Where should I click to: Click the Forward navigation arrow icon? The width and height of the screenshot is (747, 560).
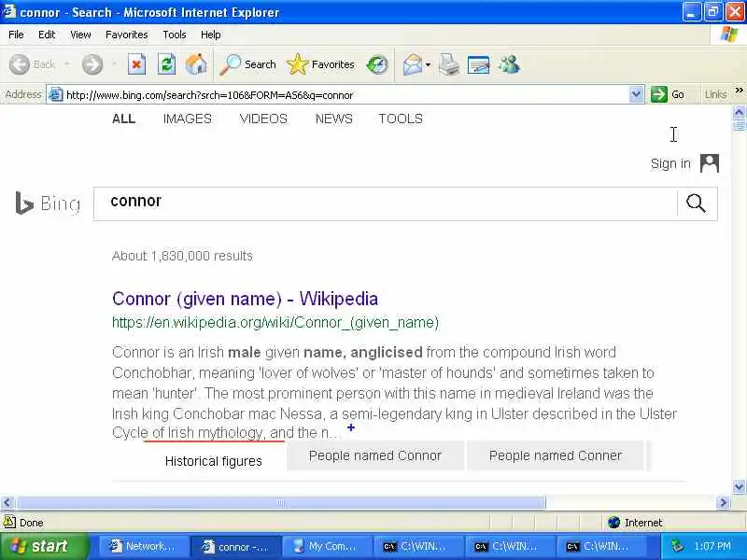point(92,64)
